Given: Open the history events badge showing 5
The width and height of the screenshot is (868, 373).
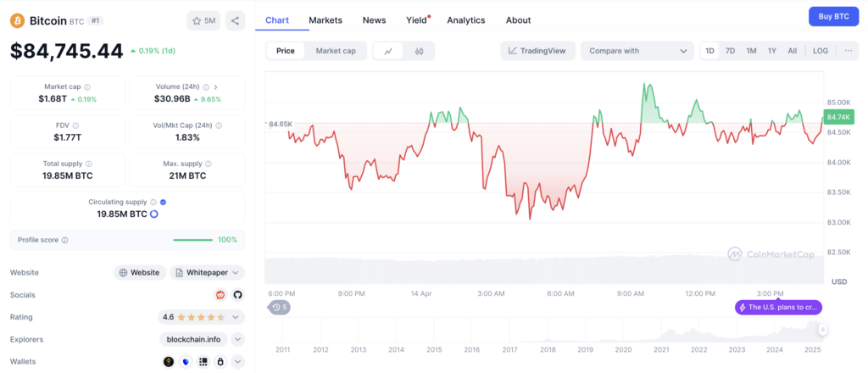Looking at the screenshot, I should pos(279,307).
